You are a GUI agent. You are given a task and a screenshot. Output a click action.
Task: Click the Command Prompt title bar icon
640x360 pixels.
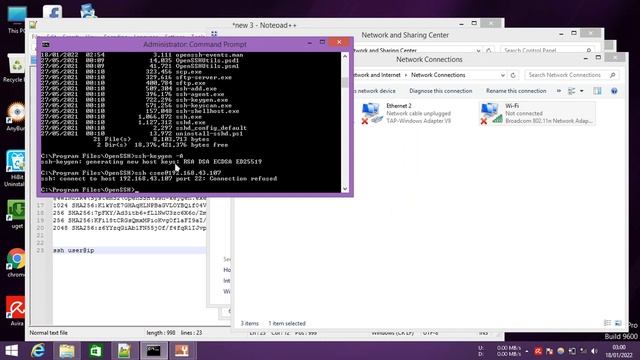46,44
